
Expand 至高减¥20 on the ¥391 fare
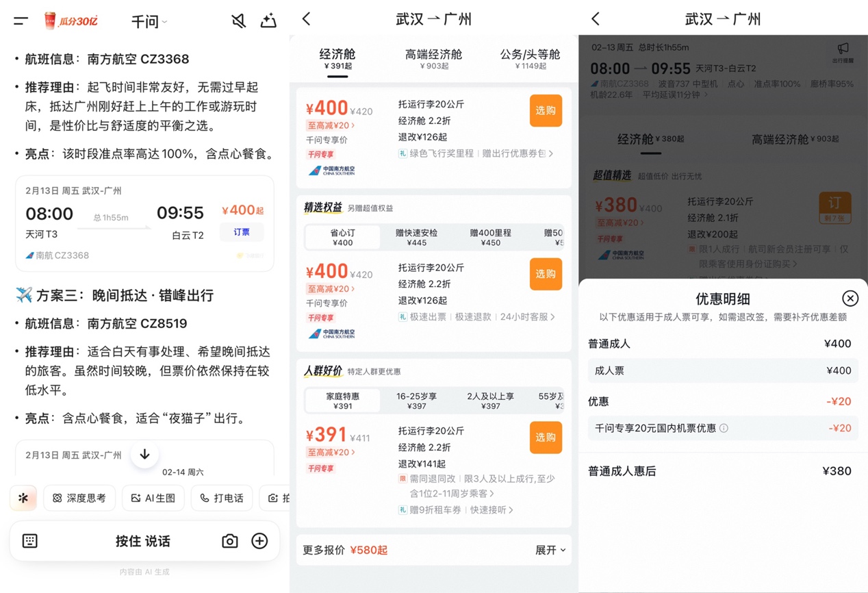pyautogui.click(x=331, y=453)
